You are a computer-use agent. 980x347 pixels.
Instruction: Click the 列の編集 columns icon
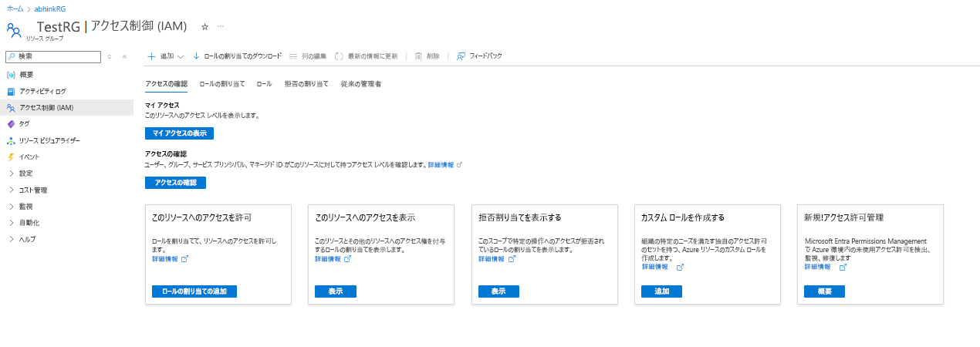[293, 56]
